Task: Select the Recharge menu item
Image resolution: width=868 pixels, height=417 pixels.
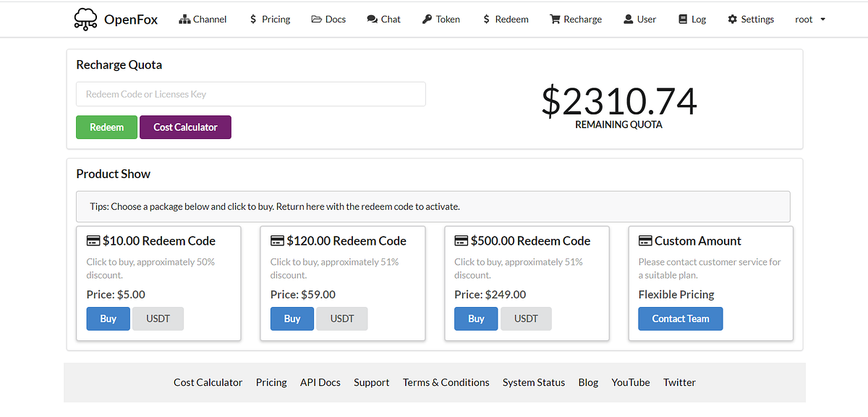Action: tap(576, 19)
